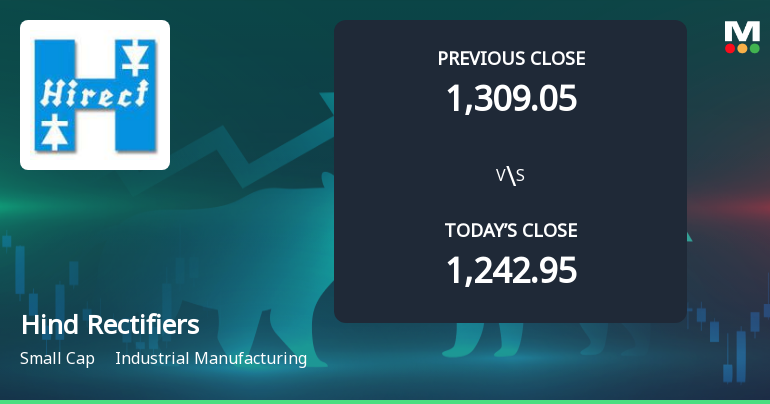Click the red dot under M logo
770x404 pixels.
[x=730, y=47]
